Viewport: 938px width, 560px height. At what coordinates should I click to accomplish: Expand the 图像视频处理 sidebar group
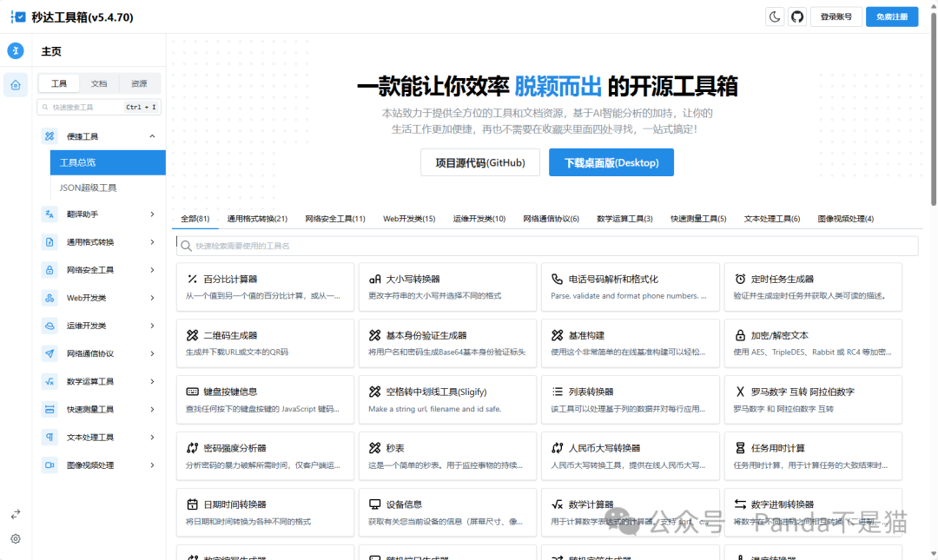99,464
